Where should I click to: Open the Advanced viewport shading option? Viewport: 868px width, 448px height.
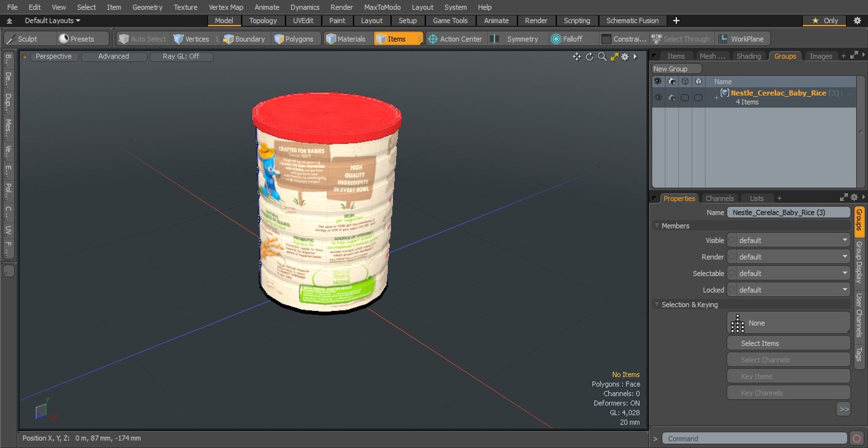[x=114, y=56]
